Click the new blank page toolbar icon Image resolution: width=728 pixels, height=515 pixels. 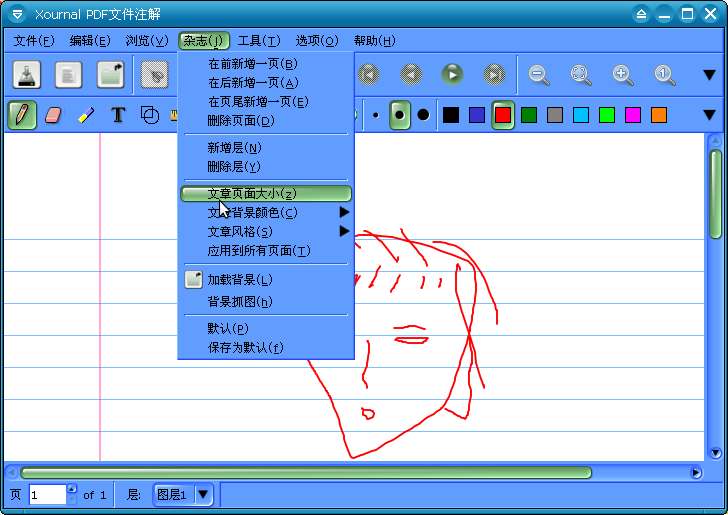click(x=68, y=74)
